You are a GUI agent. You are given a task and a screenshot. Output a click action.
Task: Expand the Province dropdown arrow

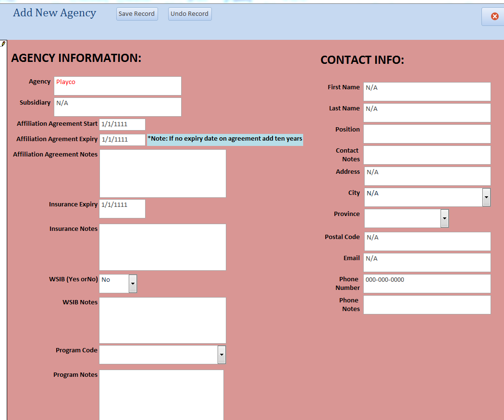point(444,218)
